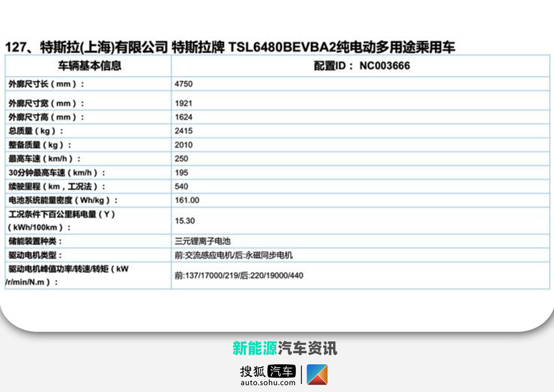This screenshot has height=392, width=554.
Task: Click the 电池系统能量密度 (Wh/kg) label
Action: [x=63, y=200]
